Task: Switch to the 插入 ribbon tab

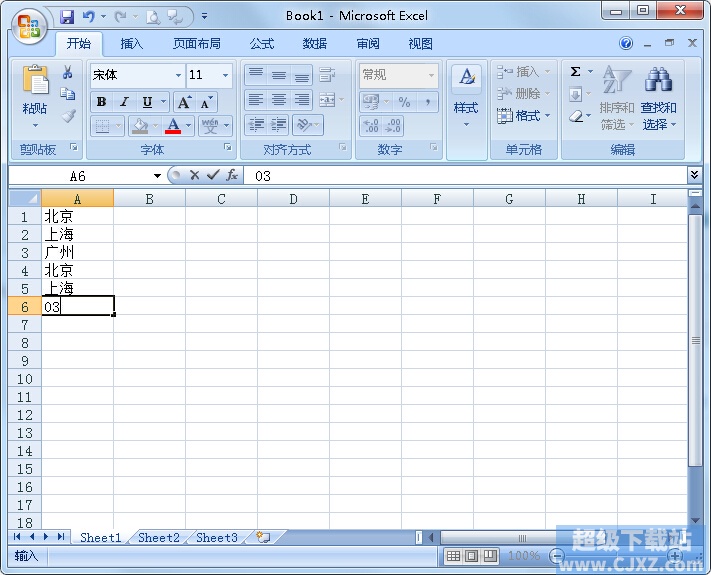Action: (x=132, y=44)
